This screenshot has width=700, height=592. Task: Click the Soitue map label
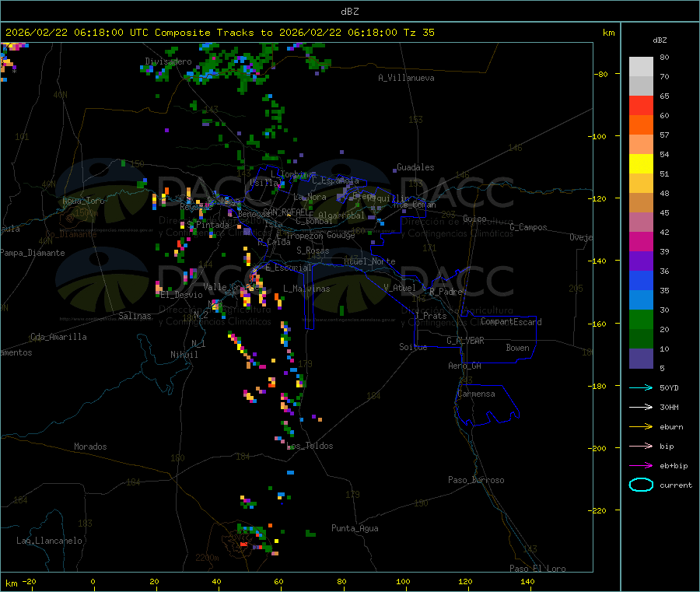[413, 347]
